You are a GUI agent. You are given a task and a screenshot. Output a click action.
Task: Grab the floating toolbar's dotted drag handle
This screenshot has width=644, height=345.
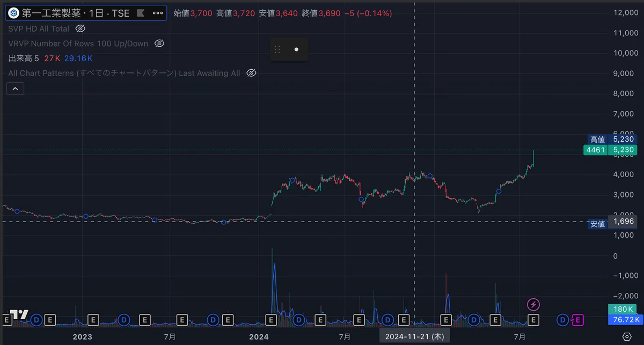(277, 49)
